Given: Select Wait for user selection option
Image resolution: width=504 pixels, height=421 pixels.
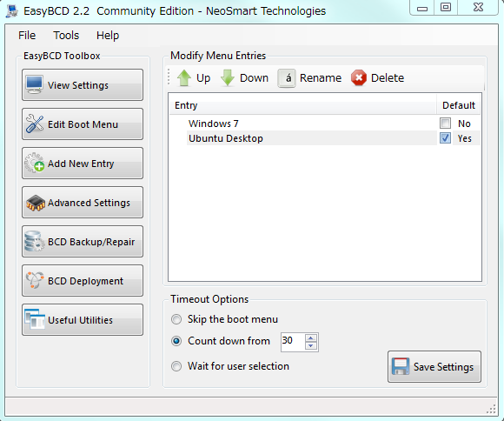Looking at the screenshot, I should point(176,366).
